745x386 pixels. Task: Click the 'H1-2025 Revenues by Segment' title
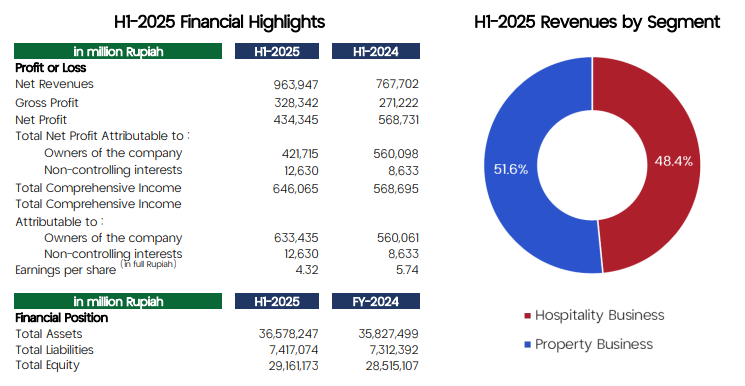tap(597, 22)
